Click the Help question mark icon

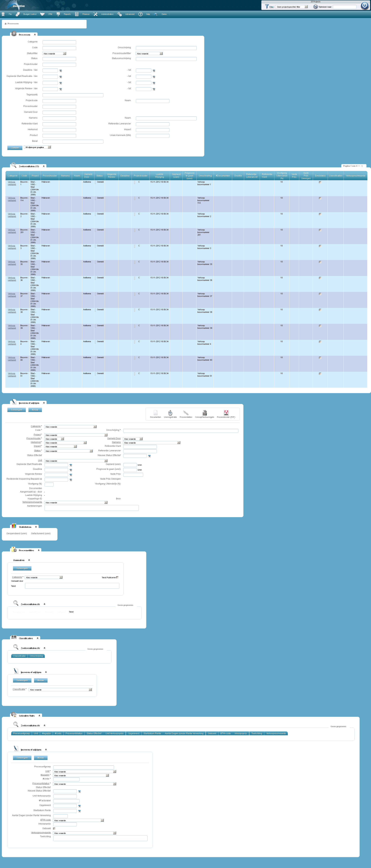pos(140,14)
